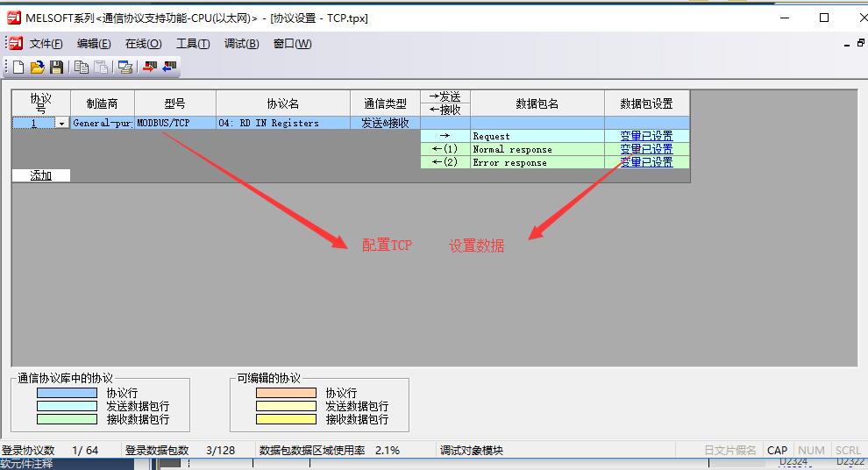Open 变量已设置 link for Request packet
The width and height of the screenshot is (868, 470).
[x=646, y=136]
